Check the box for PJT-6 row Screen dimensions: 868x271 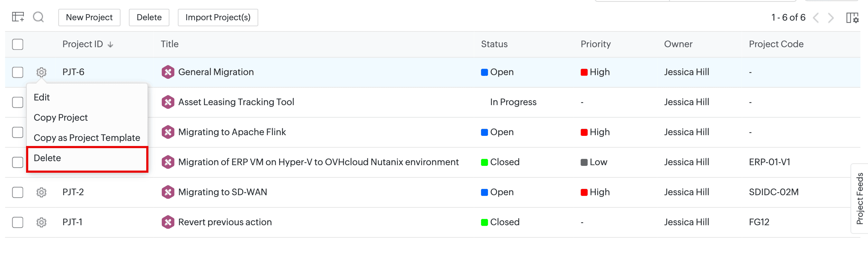18,72
